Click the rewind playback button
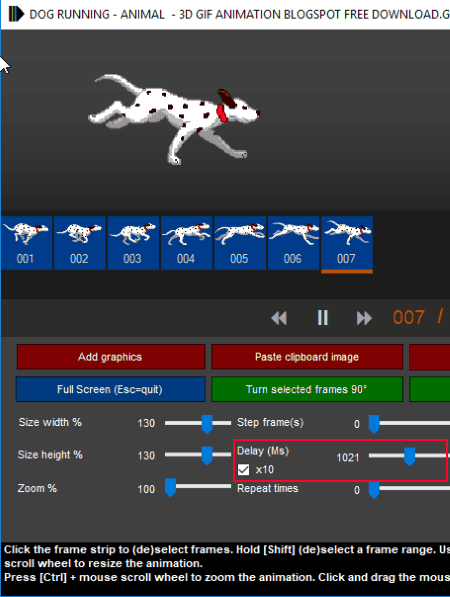Screen dimensions: 450x597 (x=279, y=318)
